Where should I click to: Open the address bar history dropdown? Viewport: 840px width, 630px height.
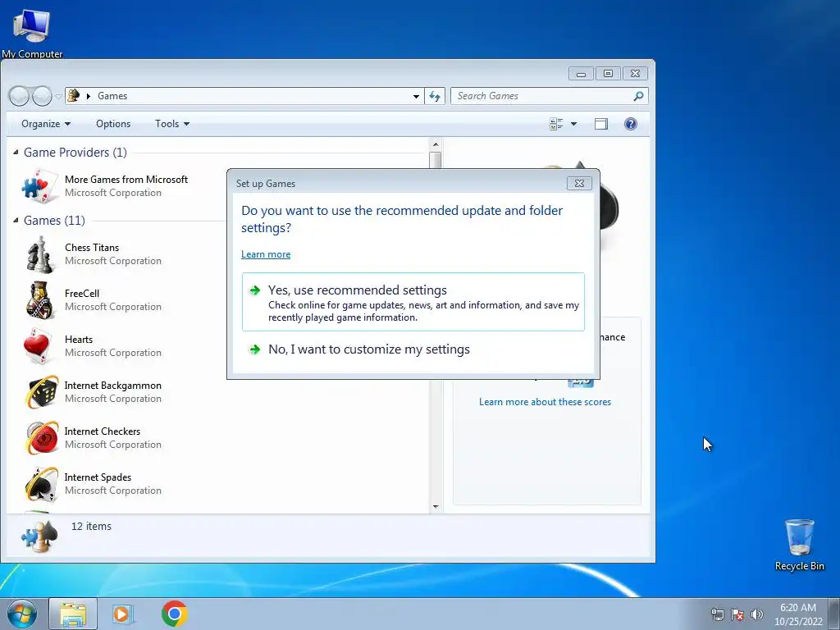416,97
